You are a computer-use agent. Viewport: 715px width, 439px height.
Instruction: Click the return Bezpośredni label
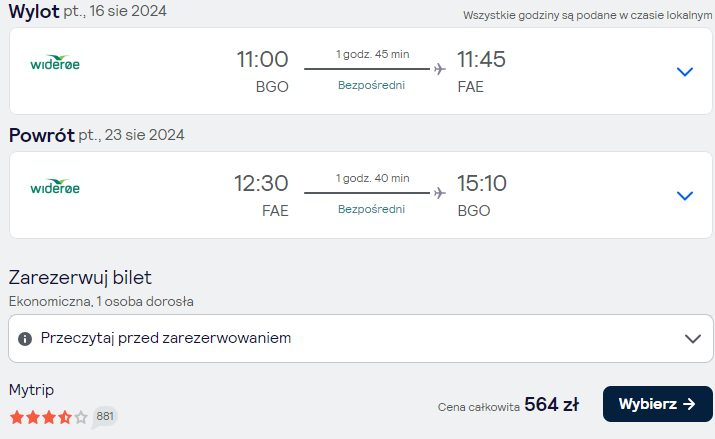tap(371, 209)
